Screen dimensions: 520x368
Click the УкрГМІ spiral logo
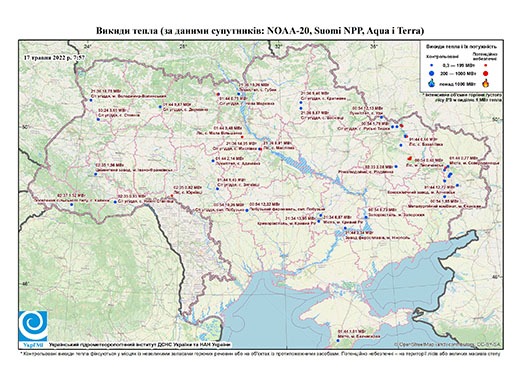33,326
